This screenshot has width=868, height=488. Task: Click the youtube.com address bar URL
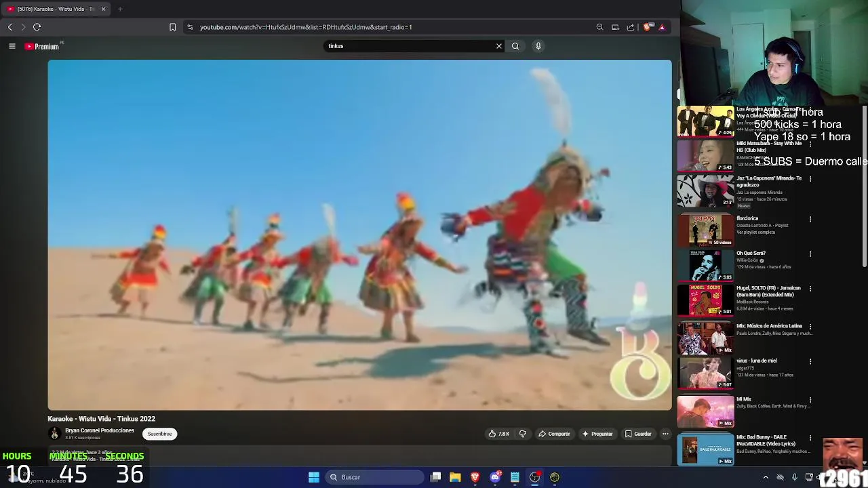pos(306,27)
